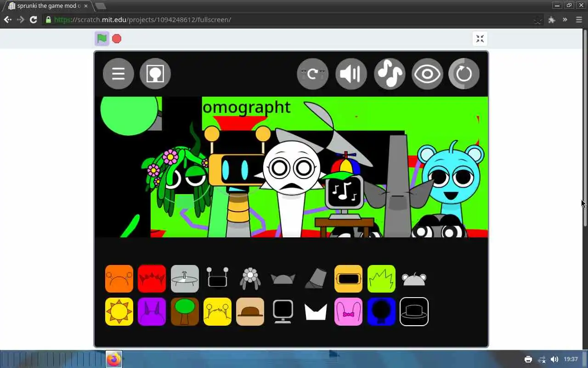Click the green flag to start project
This screenshot has height=368, width=588.
click(x=102, y=39)
